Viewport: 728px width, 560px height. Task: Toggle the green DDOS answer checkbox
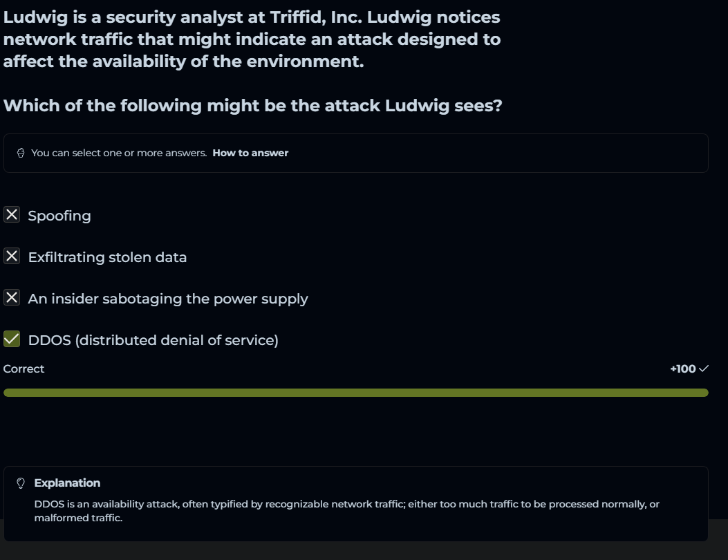click(x=12, y=339)
